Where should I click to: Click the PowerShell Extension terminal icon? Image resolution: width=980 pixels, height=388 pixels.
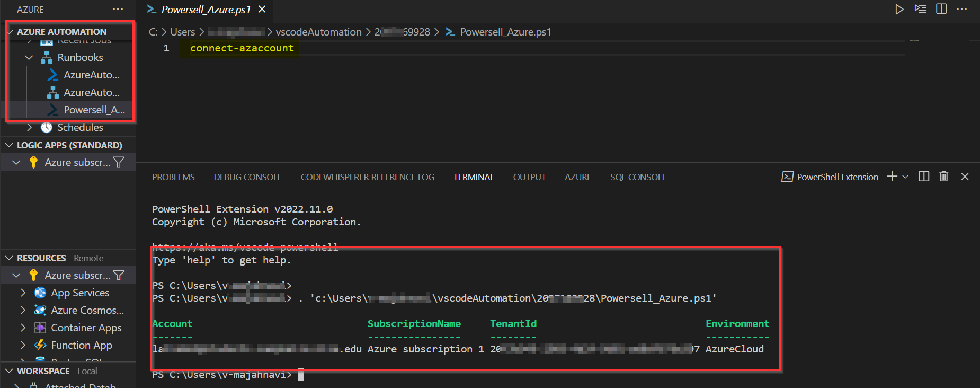click(x=787, y=177)
